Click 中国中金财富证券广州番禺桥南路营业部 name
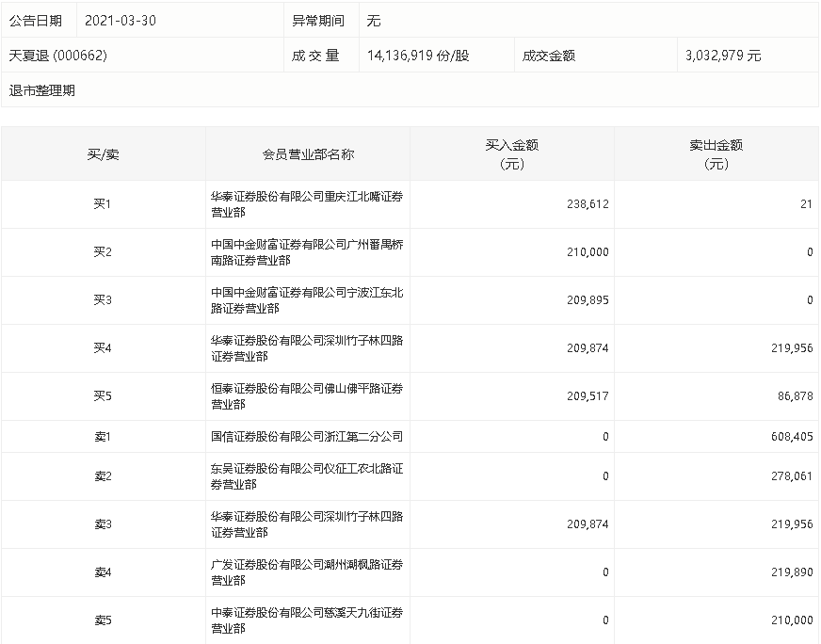Image resolution: width=821 pixels, height=644 pixels. [x=307, y=252]
